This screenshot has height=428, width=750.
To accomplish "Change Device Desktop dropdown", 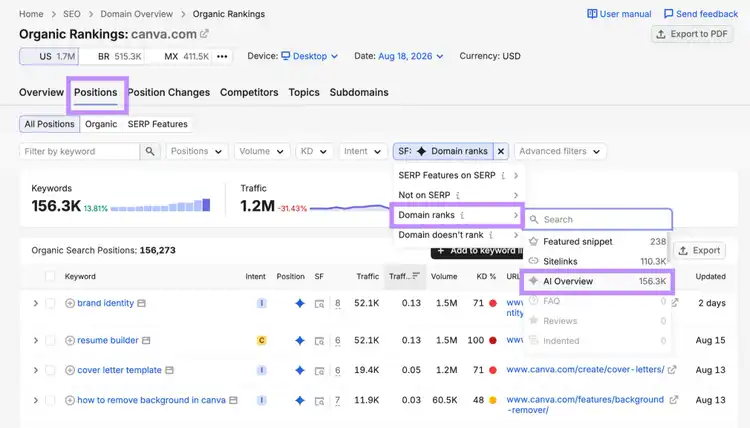I will click(x=309, y=56).
